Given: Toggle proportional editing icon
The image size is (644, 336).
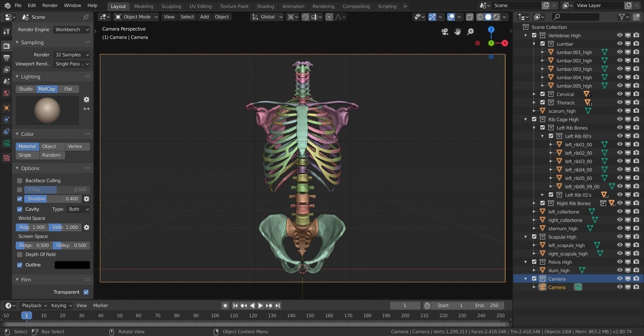Looking at the screenshot, I should coord(329,17).
